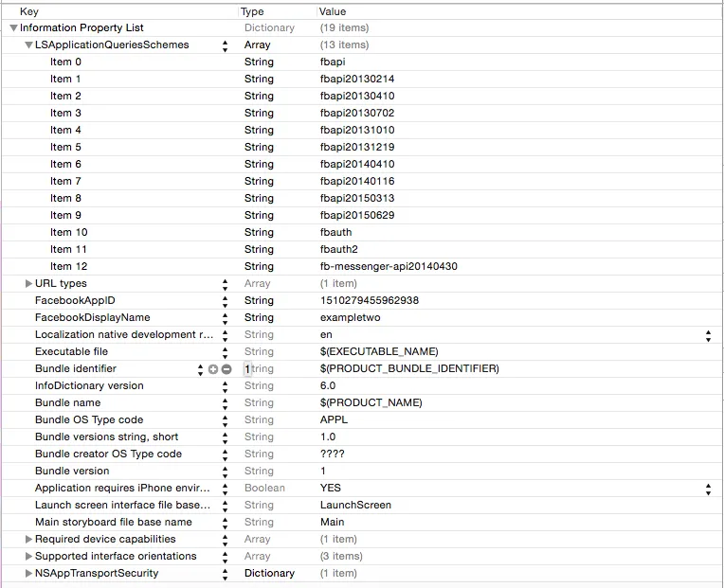Screen dimensions: 724x588
Task: Click the value fbapi20150629
Action: (x=357, y=215)
